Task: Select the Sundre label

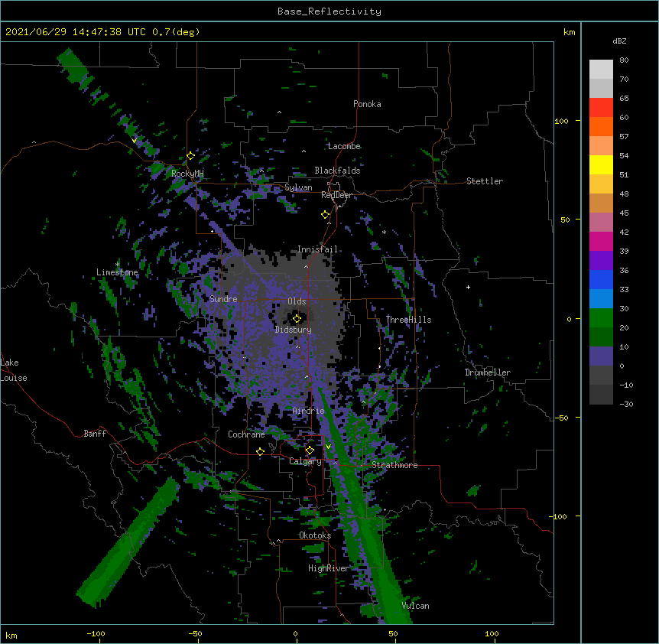Action: pos(223,299)
